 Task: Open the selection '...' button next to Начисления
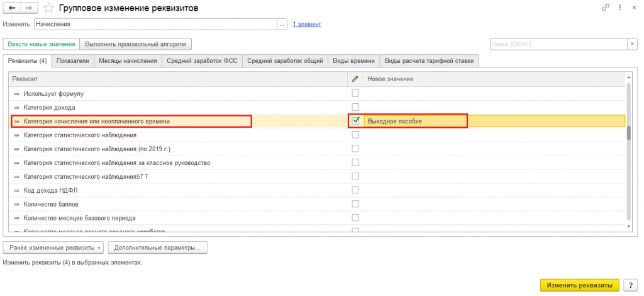282,25
